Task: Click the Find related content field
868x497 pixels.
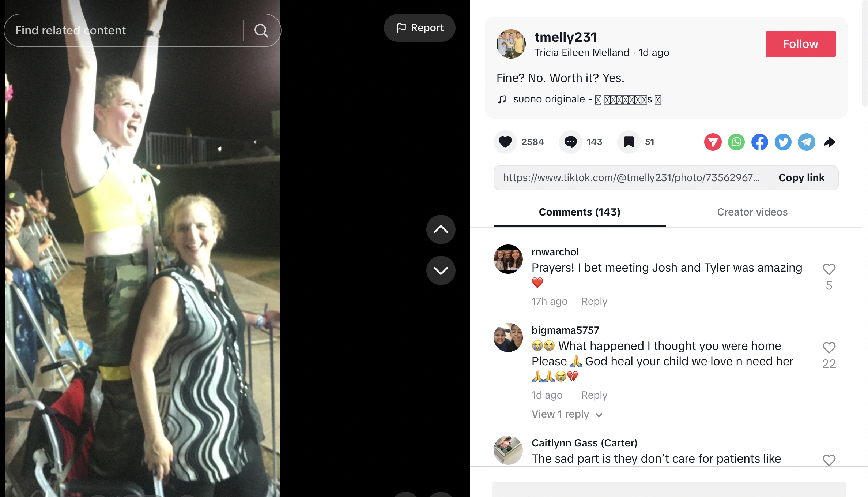Action: pyautogui.click(x=124, y=30)
